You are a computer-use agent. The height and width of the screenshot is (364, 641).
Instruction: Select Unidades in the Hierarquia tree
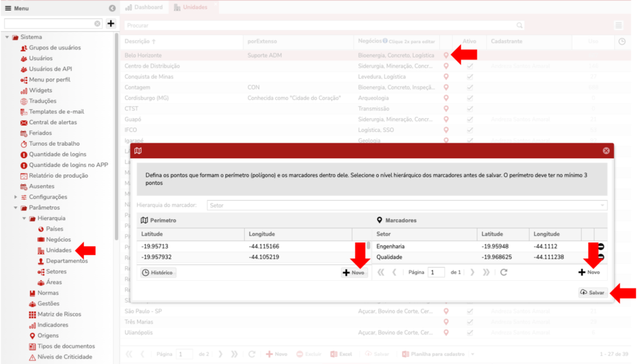[x=58, y=250]
